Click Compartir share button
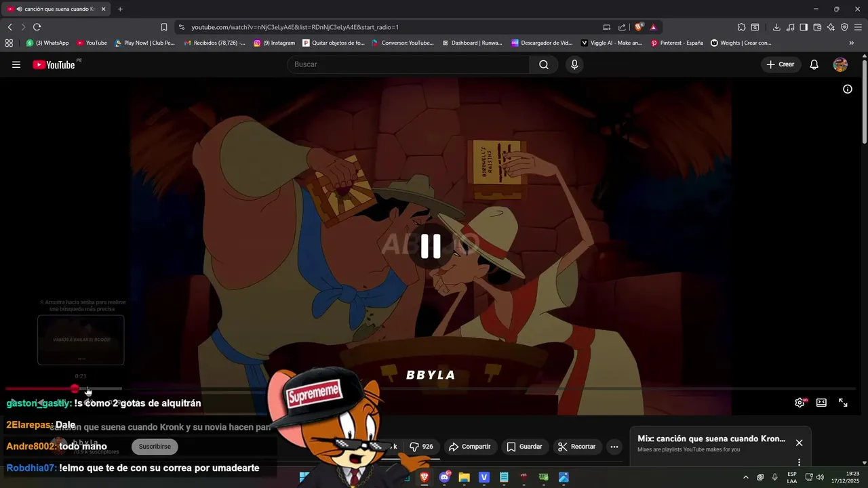The width and height of the screenshot is (868, 488). [470, 447]
